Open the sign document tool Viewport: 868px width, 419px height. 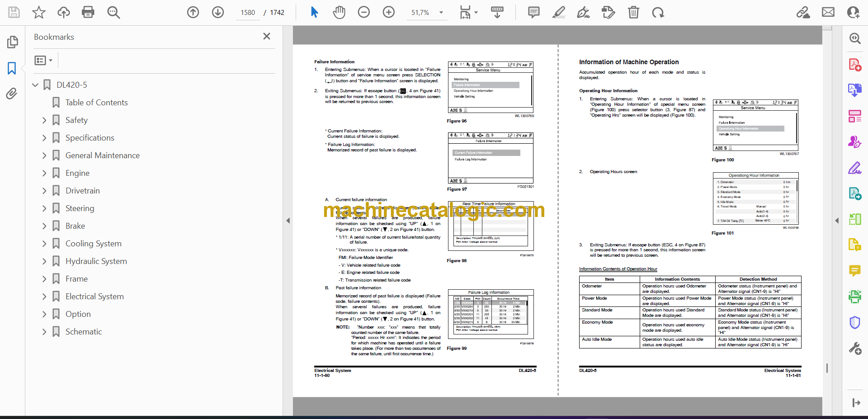coord(584,12)
